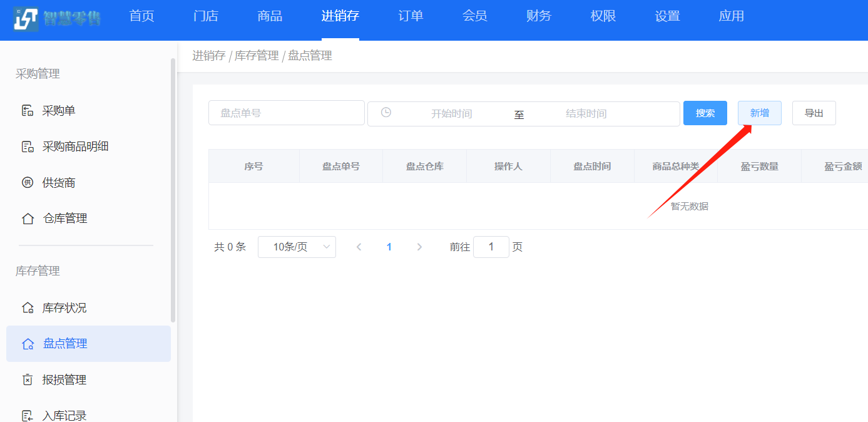Go to next page with right chevron

(x=419, y=247)
